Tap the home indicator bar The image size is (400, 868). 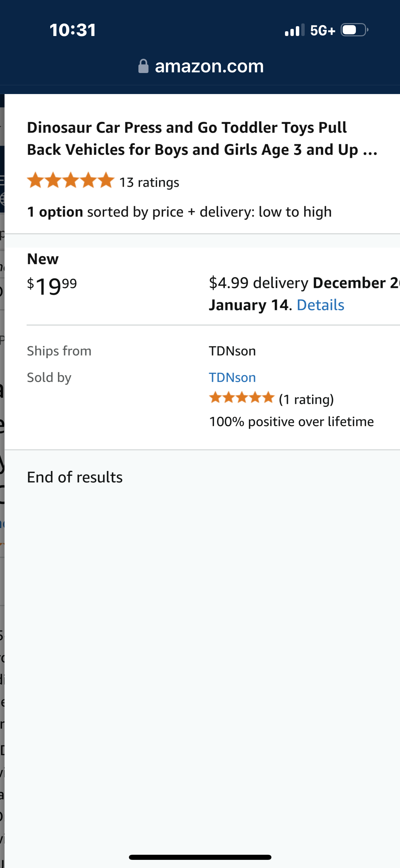[x=200, y=857]
